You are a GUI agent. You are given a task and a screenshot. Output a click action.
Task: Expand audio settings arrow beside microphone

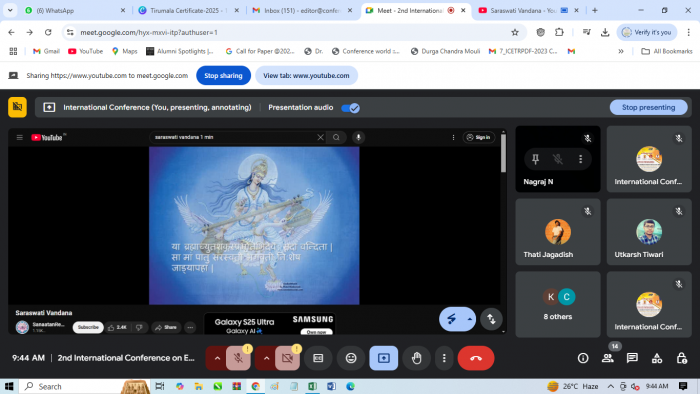(x=217, y=358)
